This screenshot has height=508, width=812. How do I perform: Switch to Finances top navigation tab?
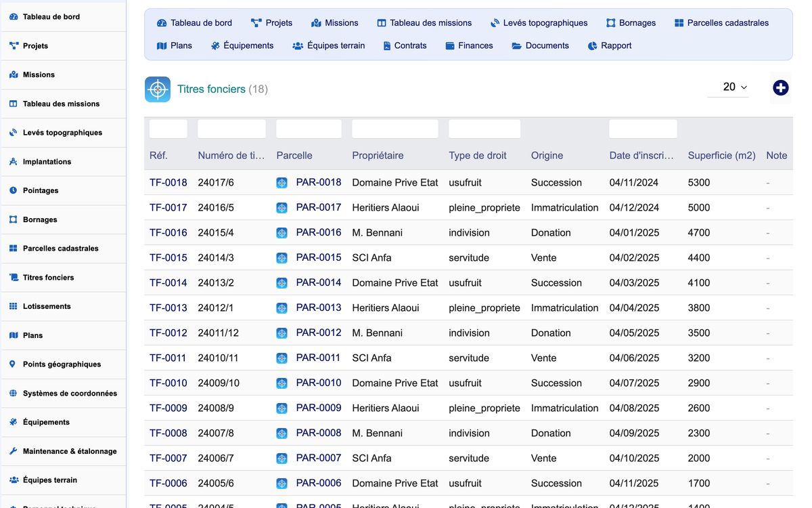pos(469,46)
